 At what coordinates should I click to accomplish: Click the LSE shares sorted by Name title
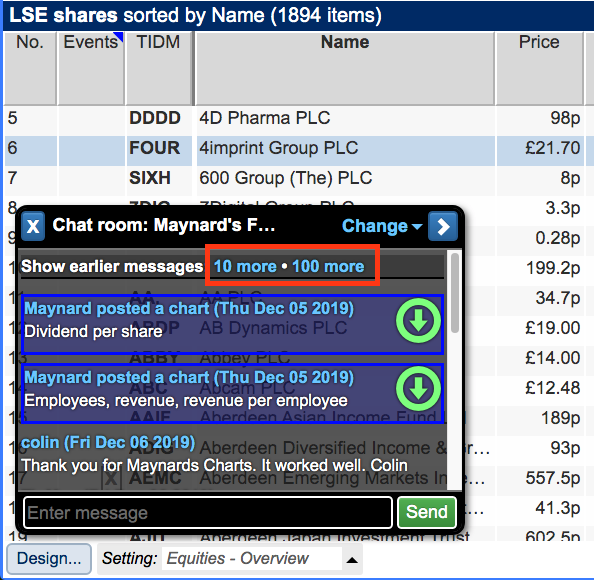click(x=195, y=15)
